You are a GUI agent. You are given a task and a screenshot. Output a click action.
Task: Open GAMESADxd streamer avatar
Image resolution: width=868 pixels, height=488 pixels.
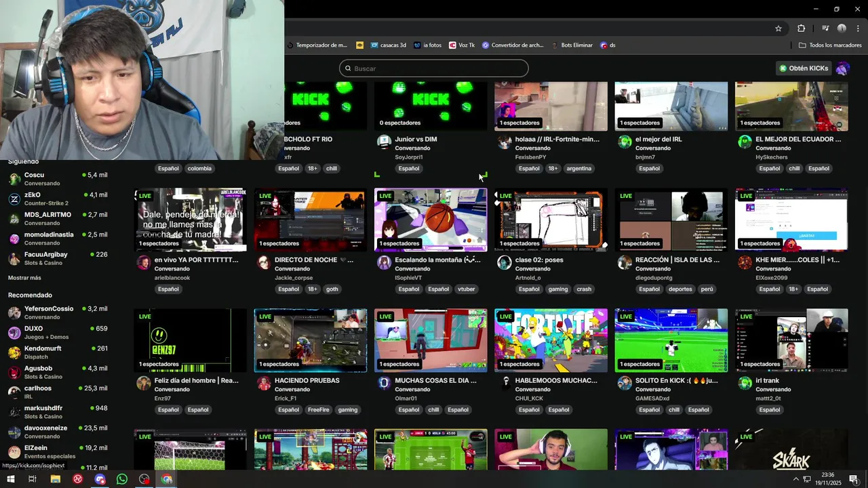click(x=625, y=384)
